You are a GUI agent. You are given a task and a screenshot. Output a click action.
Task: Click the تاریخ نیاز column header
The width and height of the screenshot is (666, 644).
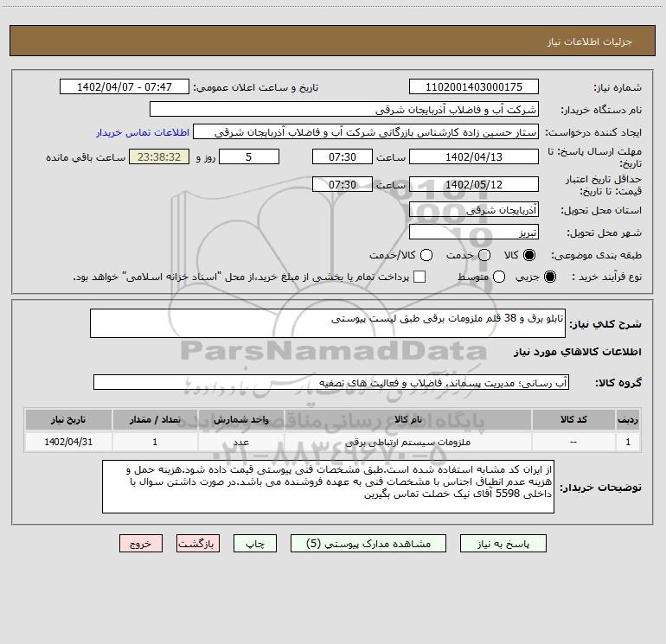68,419
